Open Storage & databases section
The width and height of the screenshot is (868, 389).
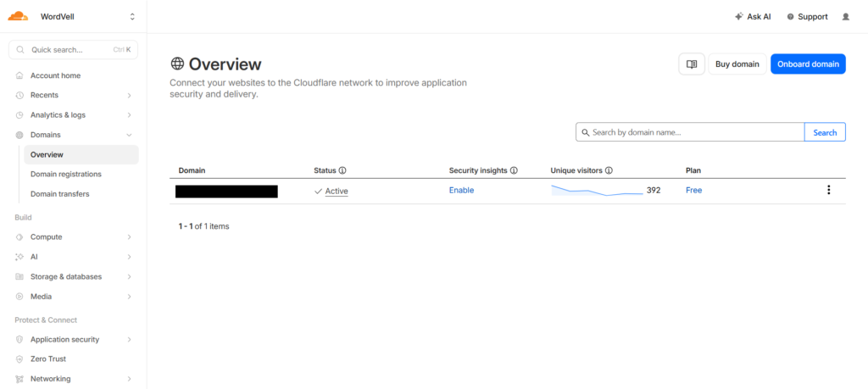coord(66,276)
